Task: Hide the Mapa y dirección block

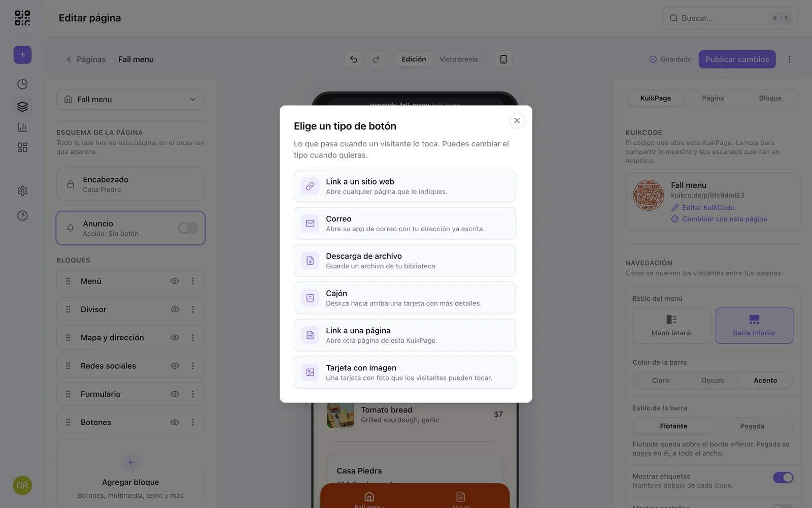Action: coord(175,337)
